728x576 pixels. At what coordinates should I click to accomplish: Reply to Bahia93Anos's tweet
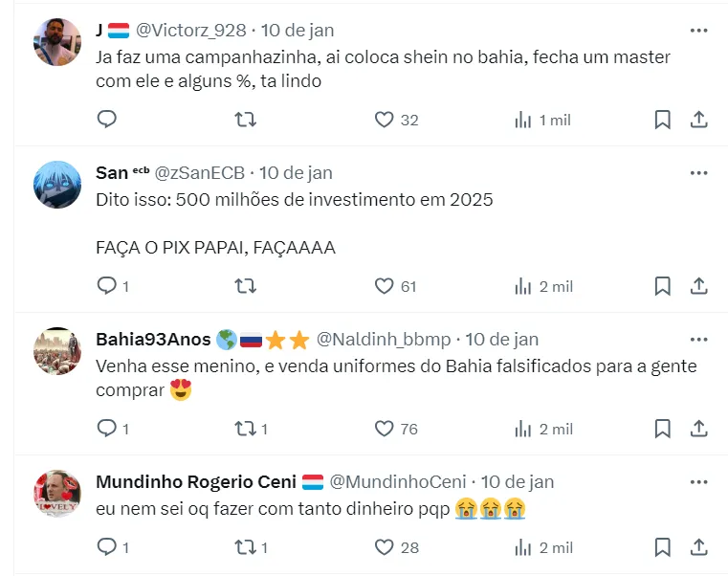point(107,429)
